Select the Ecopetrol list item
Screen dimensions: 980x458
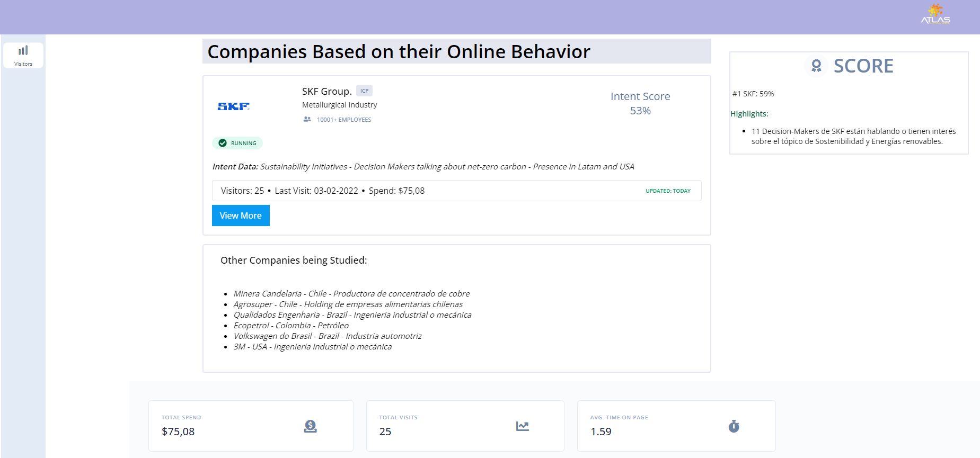coord(291,325)
